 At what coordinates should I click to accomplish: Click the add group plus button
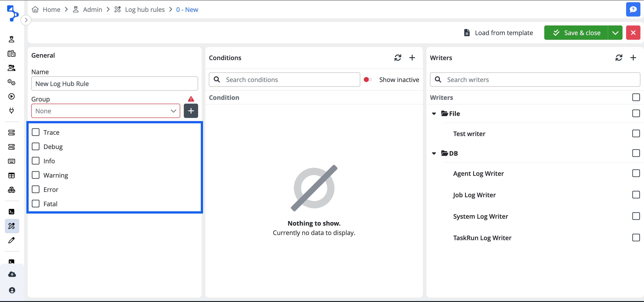191,111
